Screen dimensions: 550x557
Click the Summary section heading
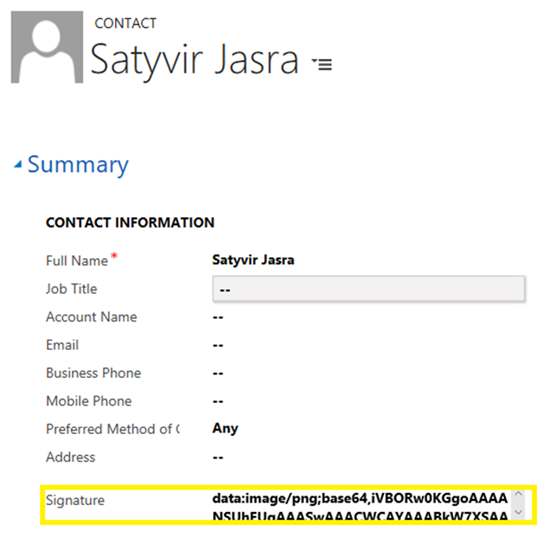click(x=78, y=165)
